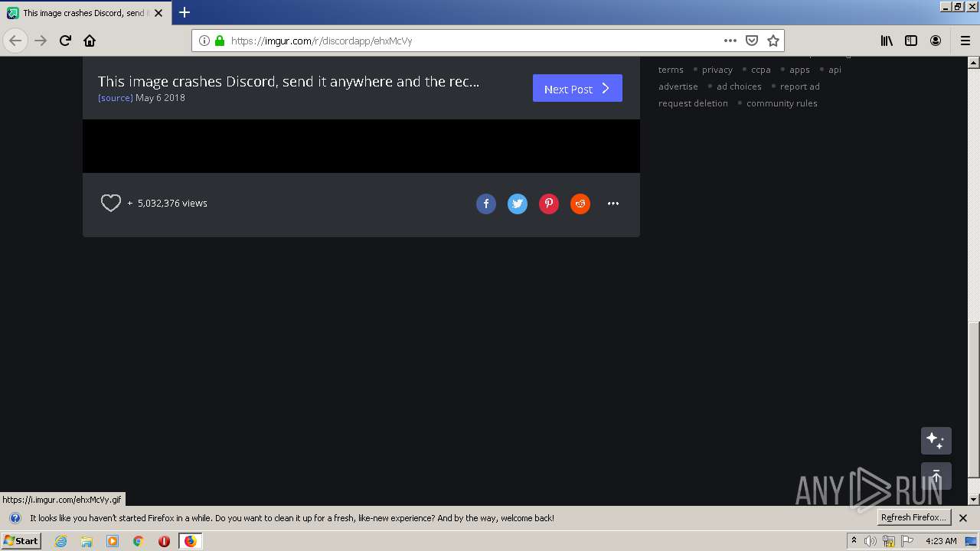Close the imgur browser tab
Viewport: 980px width, 551px height.
pos(158,13)
